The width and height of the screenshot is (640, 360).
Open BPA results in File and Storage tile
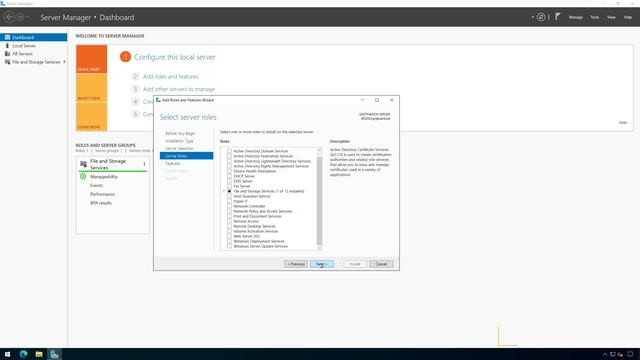tap(101, 203)
